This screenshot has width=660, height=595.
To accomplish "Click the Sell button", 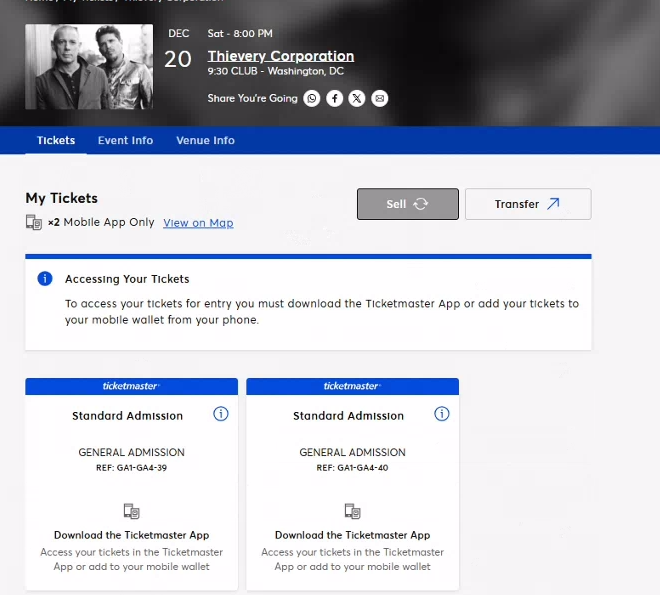I will click(408, 204).
